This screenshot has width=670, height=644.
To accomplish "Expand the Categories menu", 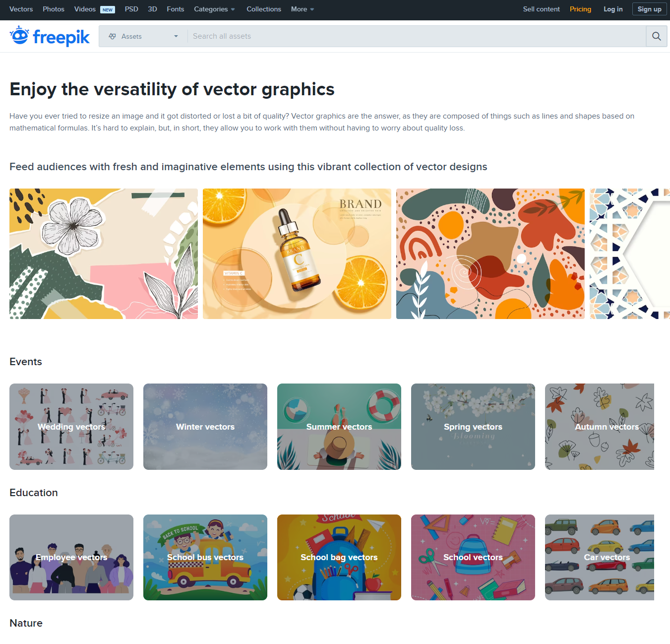I will 214,9.
